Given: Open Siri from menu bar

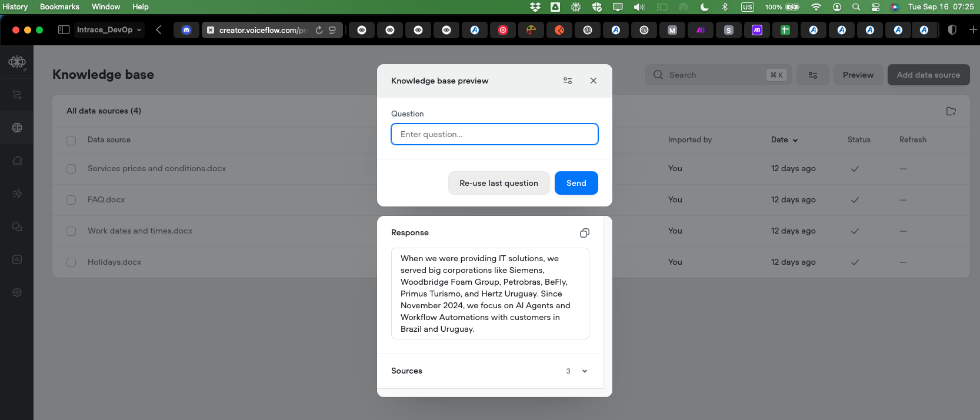Looking at the screenshot, I should point(895,7).
